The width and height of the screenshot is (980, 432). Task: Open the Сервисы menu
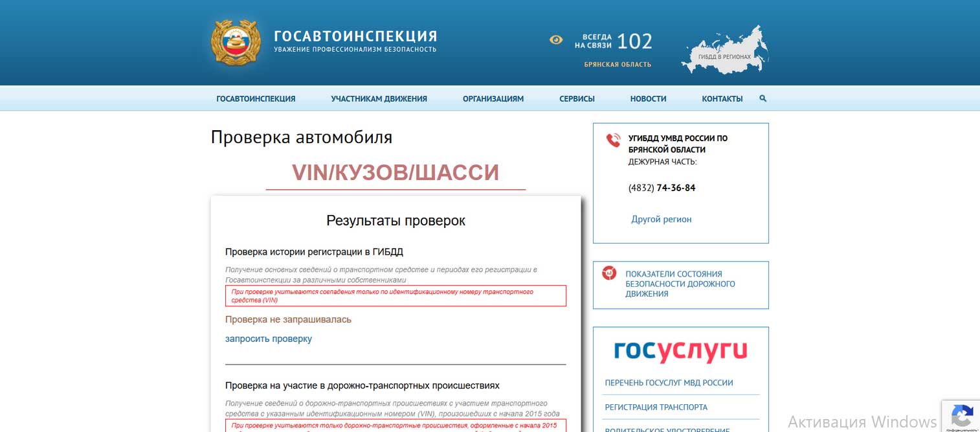tap(577, 99)
